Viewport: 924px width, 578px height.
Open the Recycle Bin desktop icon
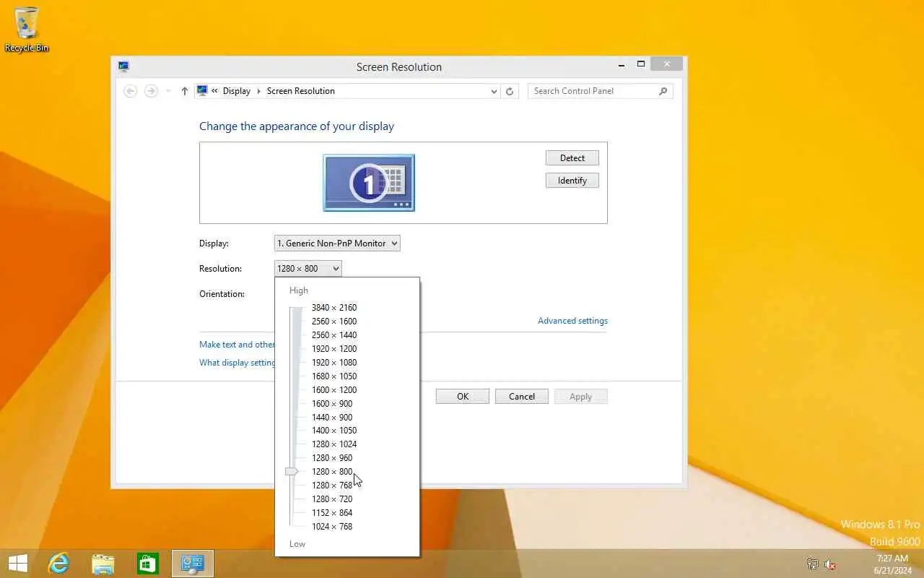coord(27,30)
